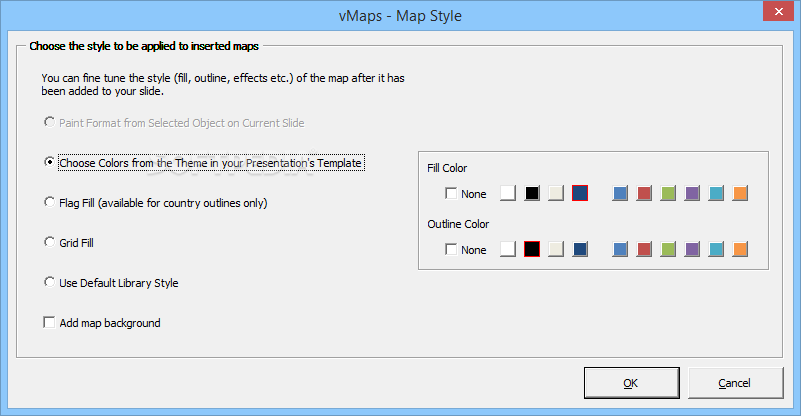This screenshot has width=801, height=416.
Task: Set Outline Color to orange swatch
Action: click(x=740, y=249)
